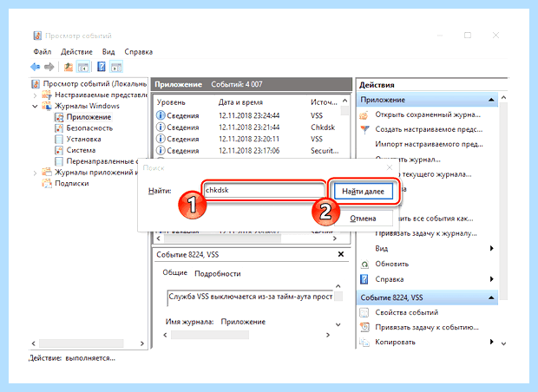
Task: Expand the Вид submenu arrow
Action: (x=492, y=248)
